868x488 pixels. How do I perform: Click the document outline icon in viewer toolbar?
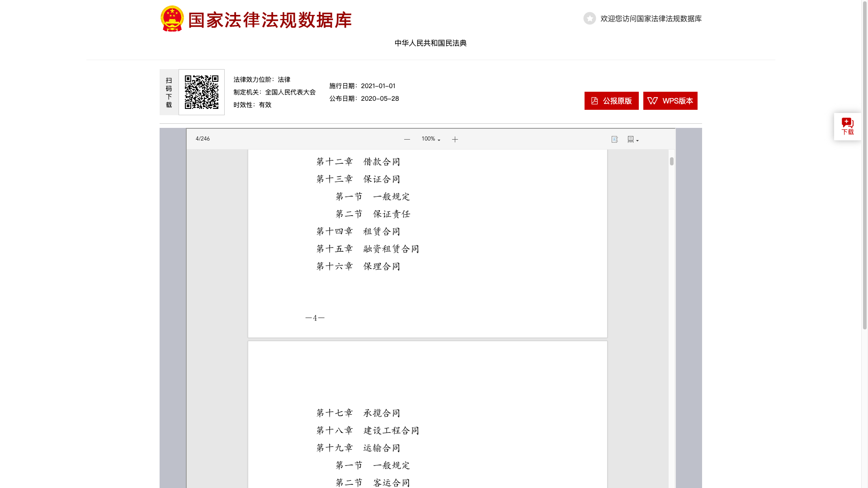(x=614, y=140)
